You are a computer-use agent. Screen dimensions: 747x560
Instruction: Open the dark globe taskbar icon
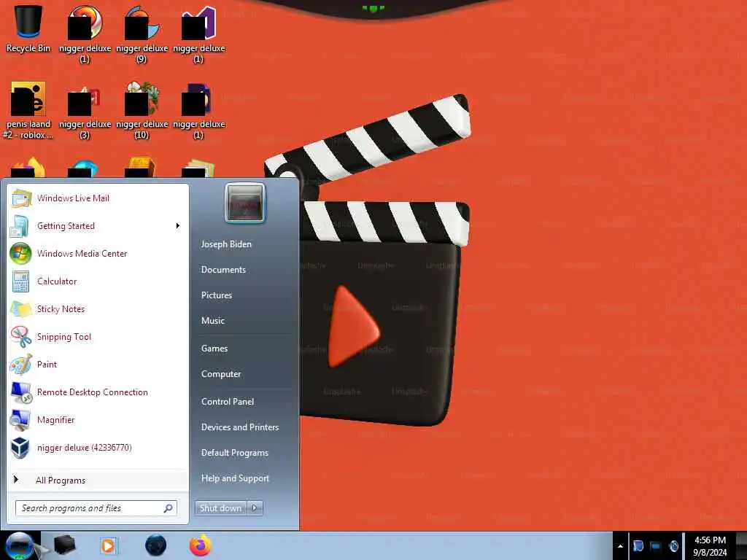(x=156, y=545)
